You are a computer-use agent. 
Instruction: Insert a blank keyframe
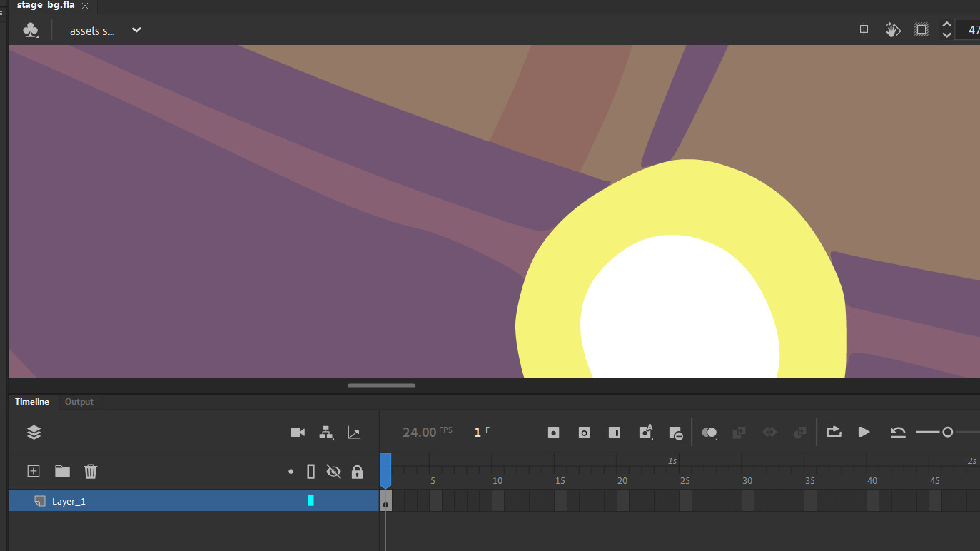tap(584, 432)
